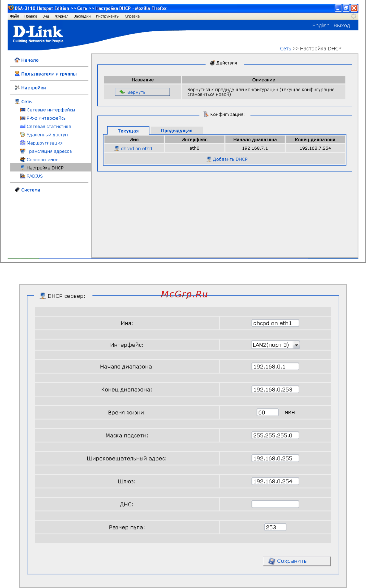Viewport: 366px width, 588px height.
Task: Click the Сетевые интерфейсы icon
Action: (x=22, y=110)
